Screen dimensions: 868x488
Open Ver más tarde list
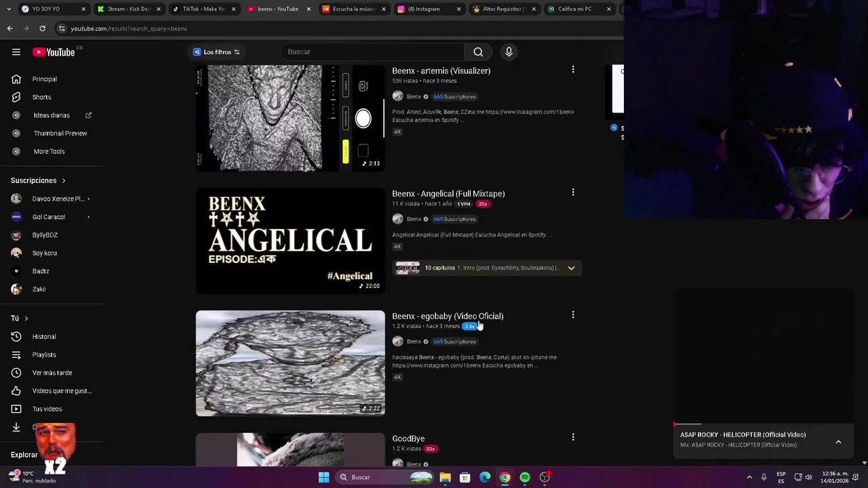(x=52, y=373)
